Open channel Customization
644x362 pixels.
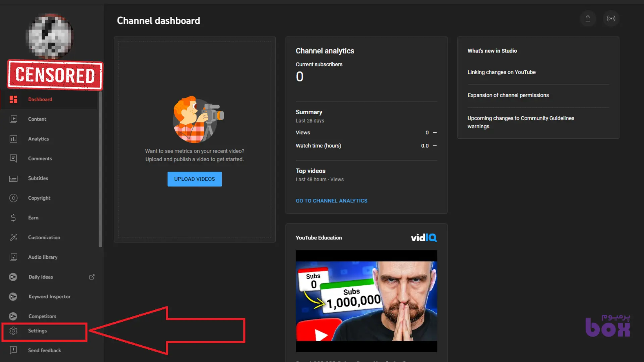[49, 237]
